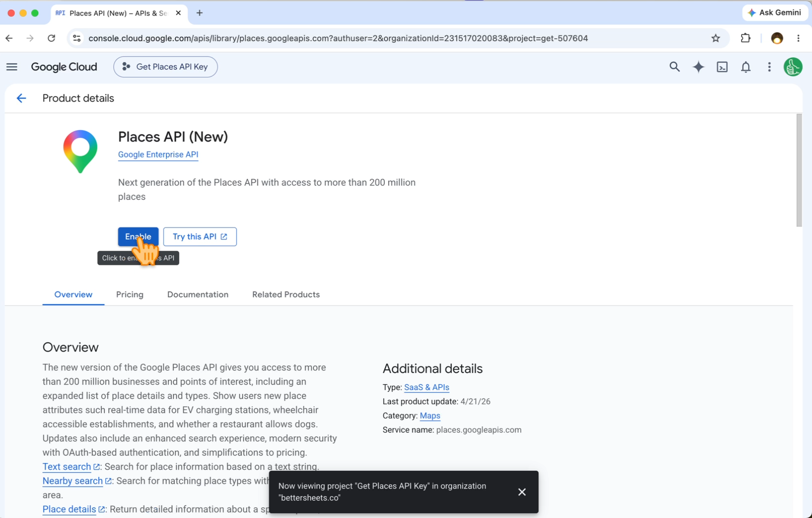The width and height of the screenshot is (812, 518).
Task: Switch to the Overview tab
Action: (x=73, y=294)
